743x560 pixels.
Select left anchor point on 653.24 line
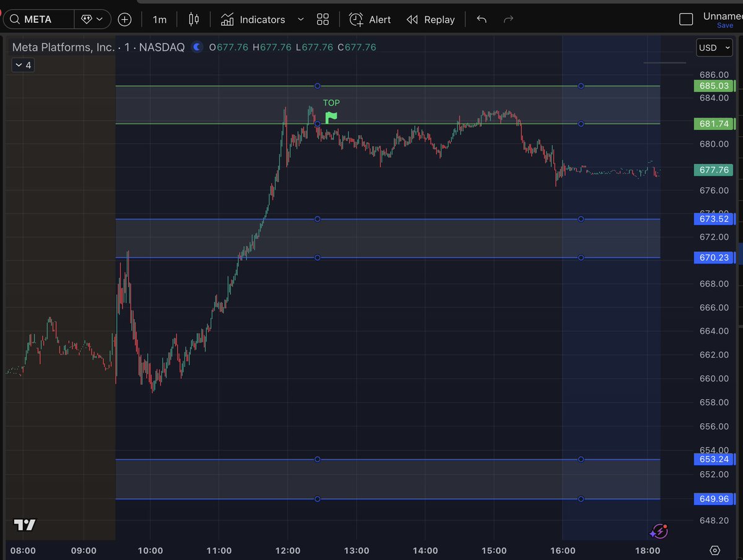[x=318, y=459]
